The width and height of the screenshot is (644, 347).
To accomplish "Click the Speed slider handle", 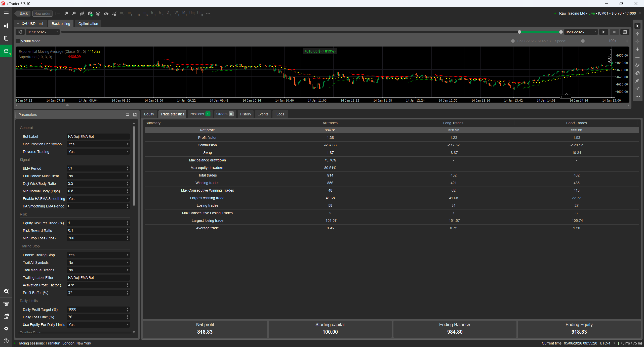I will tap(583, 41).
